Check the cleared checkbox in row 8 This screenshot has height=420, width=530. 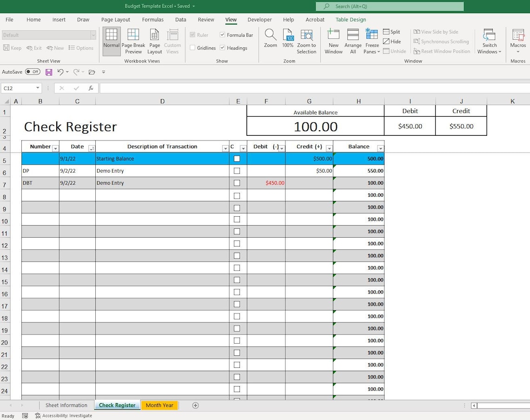(x=237, y=195)
